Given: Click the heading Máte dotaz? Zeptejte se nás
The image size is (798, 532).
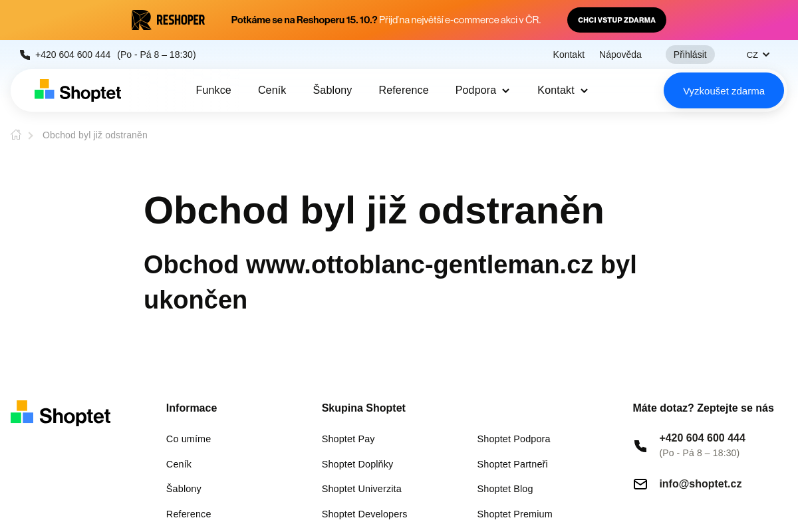Looking at the screenshot, I should (x=704, y=408).
